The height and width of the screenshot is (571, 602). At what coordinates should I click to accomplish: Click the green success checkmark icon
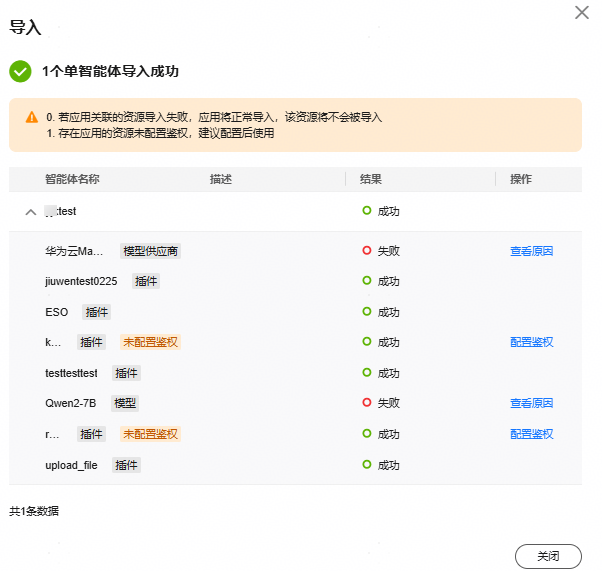(20, 71)
